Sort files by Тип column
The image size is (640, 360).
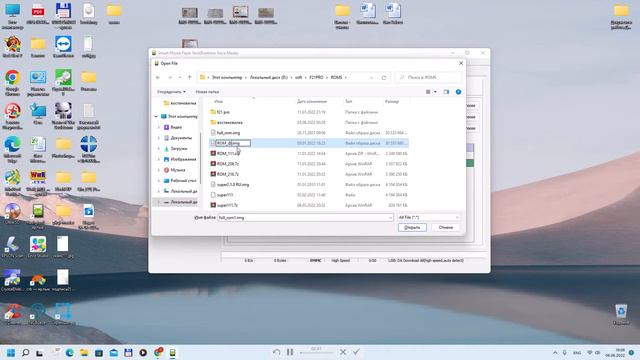pyautogui.click(x=349, y=101)
